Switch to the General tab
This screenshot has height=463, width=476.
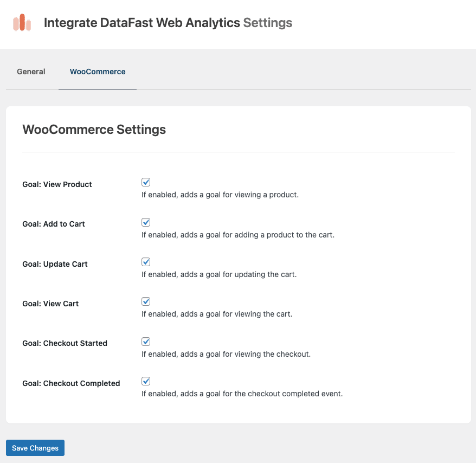(x=31, y=71)
